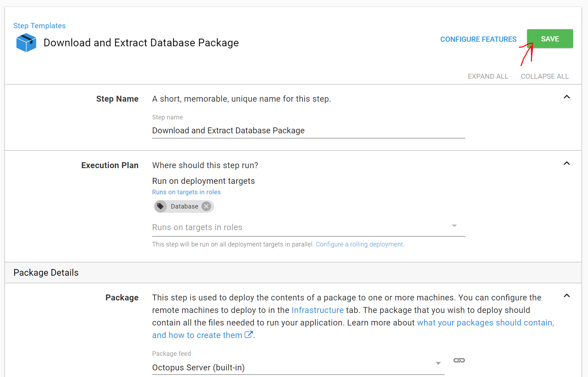Screen dimensions: 588x377
Task: Click Configure a rolling deployment link
Action: pyautogui.click(x=360, y=244)
